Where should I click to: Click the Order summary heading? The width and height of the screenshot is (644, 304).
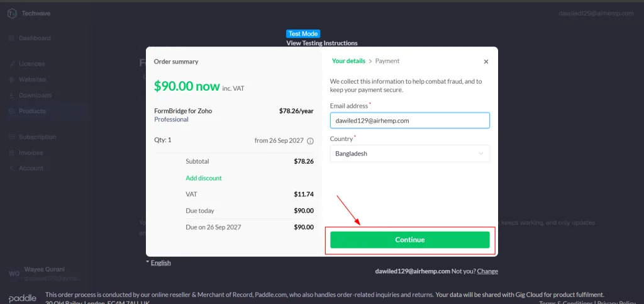176,62
